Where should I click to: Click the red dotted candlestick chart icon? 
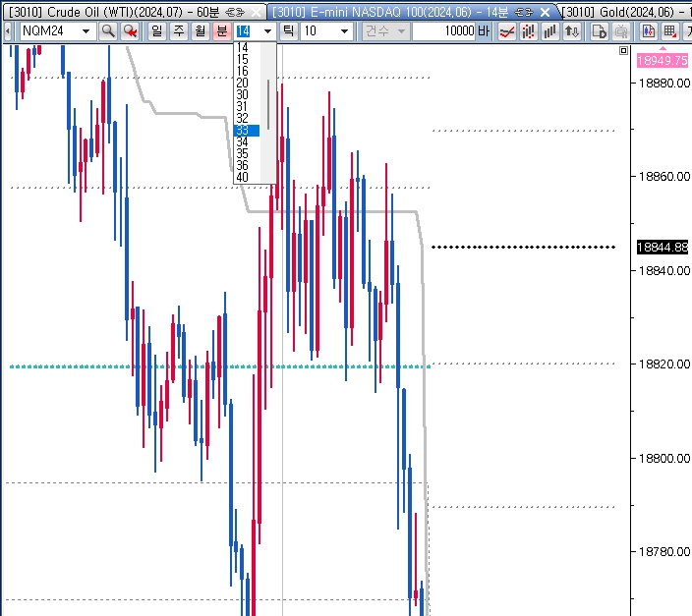tap(529, 31)
